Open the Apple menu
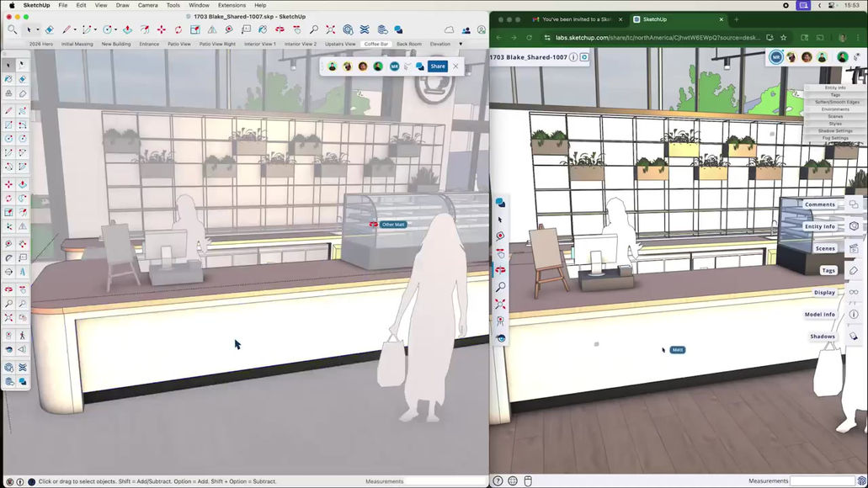Screen dimensions: 868x488 coord(12,5)
